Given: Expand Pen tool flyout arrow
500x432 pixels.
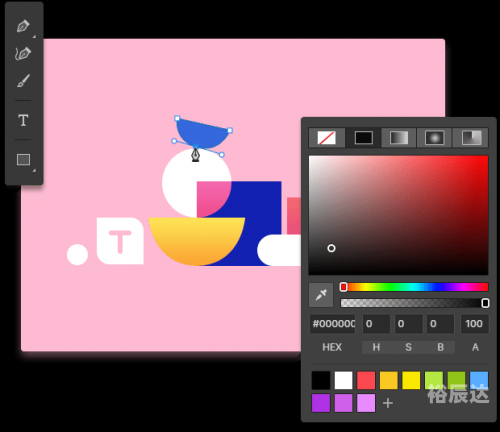Looking at the screenshot, I should pos(34,36).
